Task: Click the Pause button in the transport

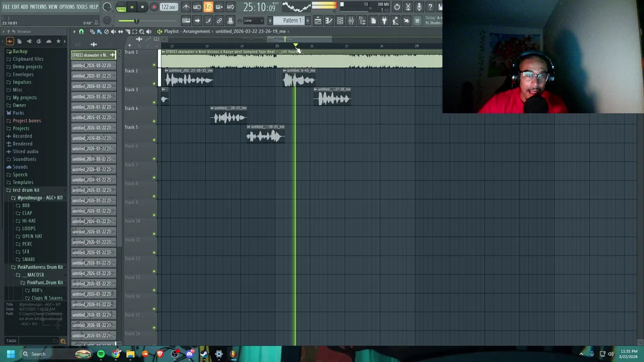Action: (132, 7)
